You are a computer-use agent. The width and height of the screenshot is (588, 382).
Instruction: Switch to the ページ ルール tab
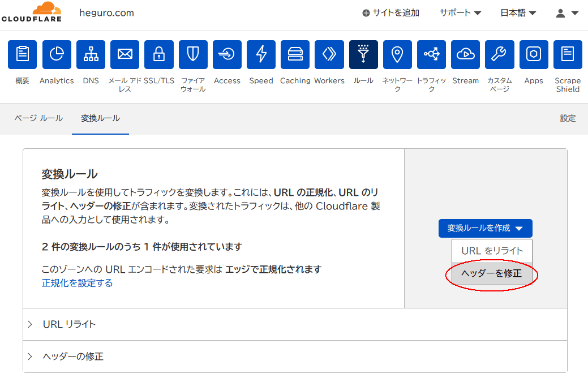coord(38,118)
